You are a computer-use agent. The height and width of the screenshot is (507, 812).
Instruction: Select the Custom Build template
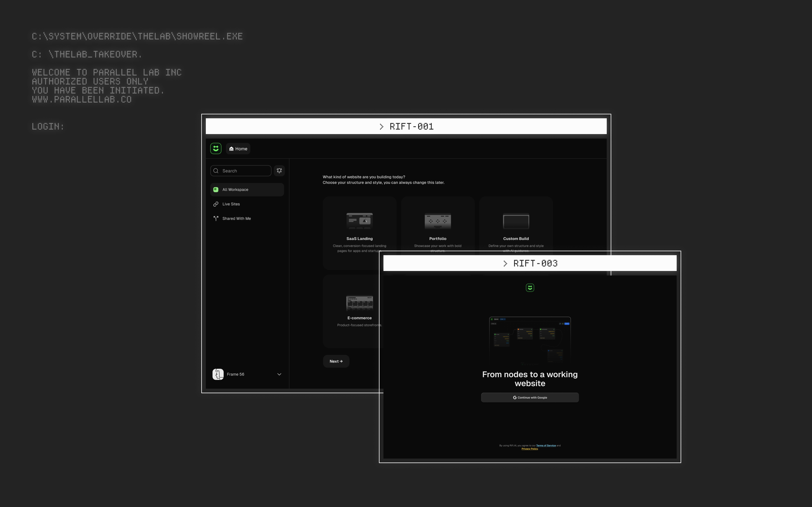pos(516,231)
